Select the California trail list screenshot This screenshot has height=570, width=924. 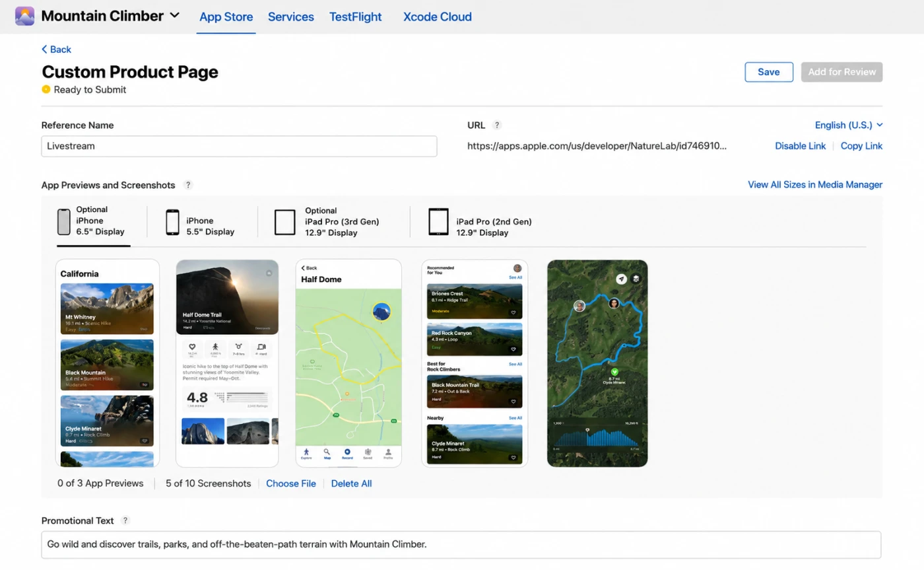(x=108, y=363)
